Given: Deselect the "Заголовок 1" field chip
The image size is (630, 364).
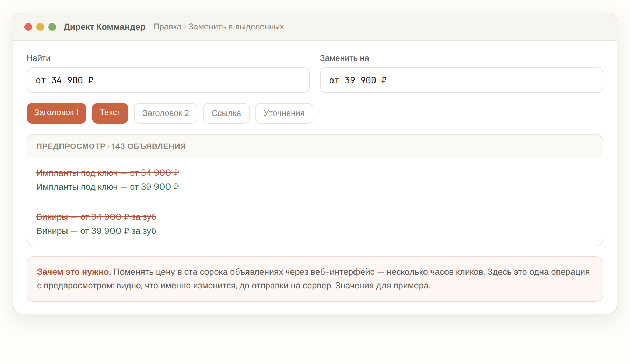Looking at the screenshot, I should pos(56,113).
